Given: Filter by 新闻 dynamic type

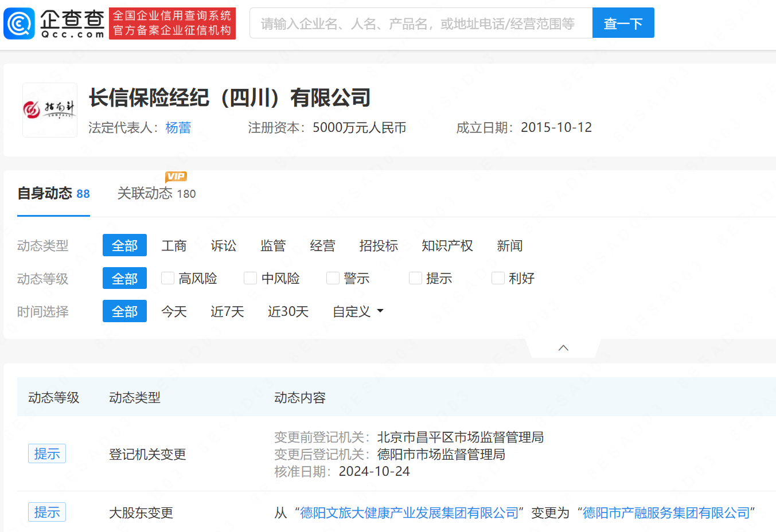Looking at the screenshot, I should point(509,245).
